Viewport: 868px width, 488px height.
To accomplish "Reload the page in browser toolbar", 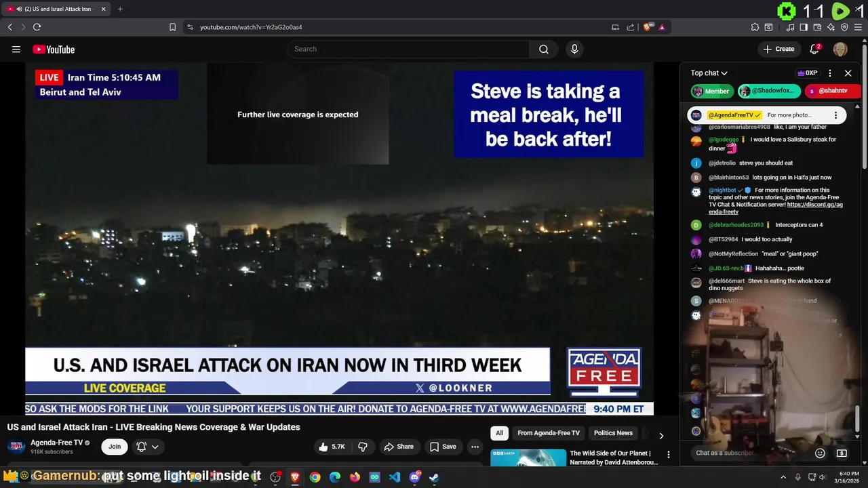I will 37,27.
